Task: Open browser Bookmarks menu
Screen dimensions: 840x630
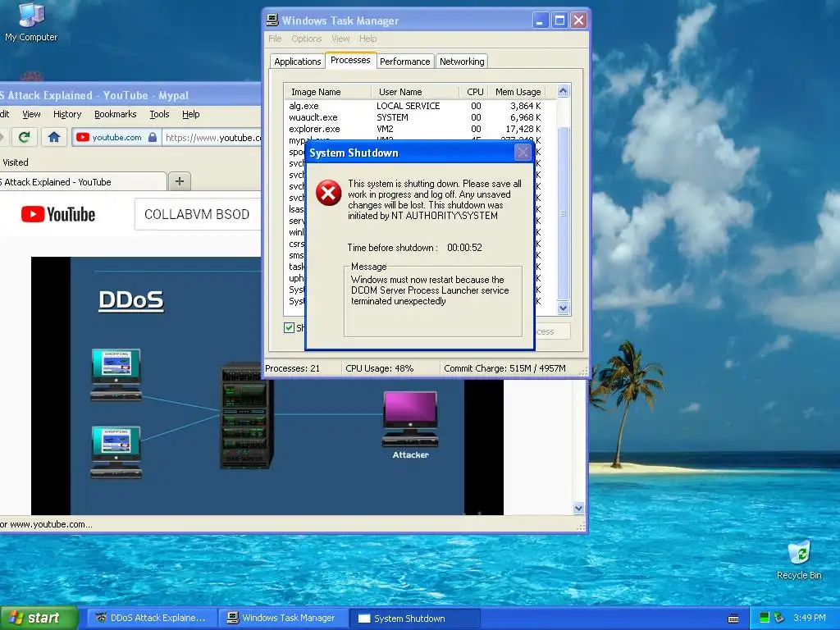Action: pos(115,114)
